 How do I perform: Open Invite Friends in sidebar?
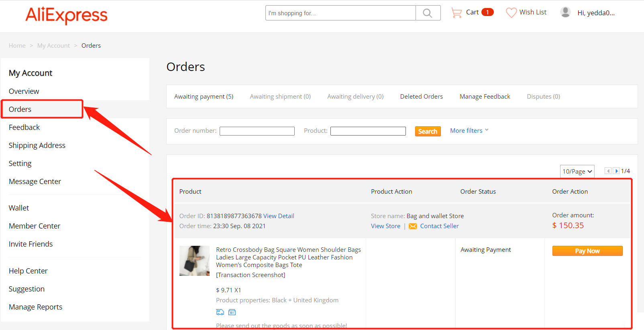tap(31, 244)
